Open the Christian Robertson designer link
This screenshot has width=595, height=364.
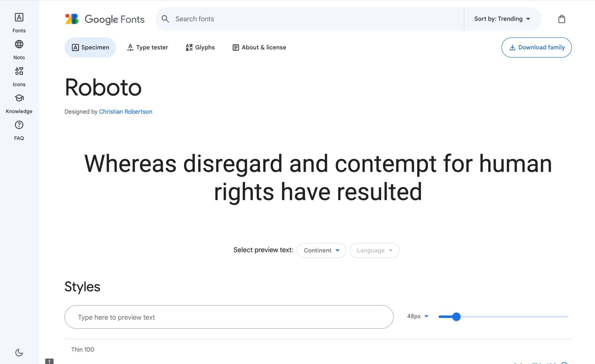click(x=126, y=112)
